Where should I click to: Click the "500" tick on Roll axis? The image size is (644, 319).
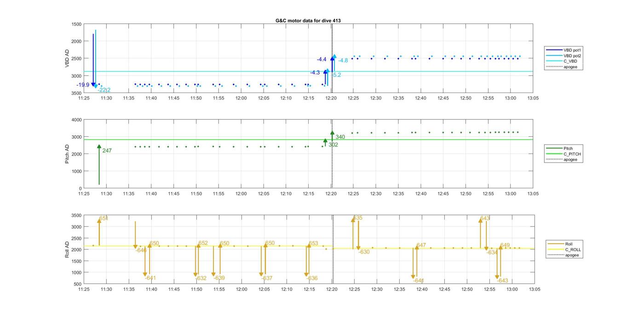tap(78, 284)
